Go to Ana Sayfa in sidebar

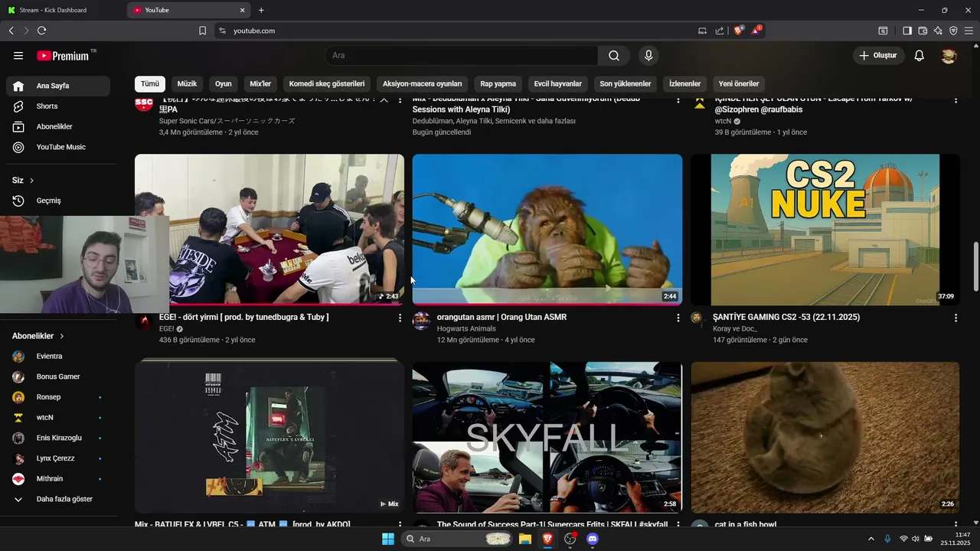click(58, 86)
